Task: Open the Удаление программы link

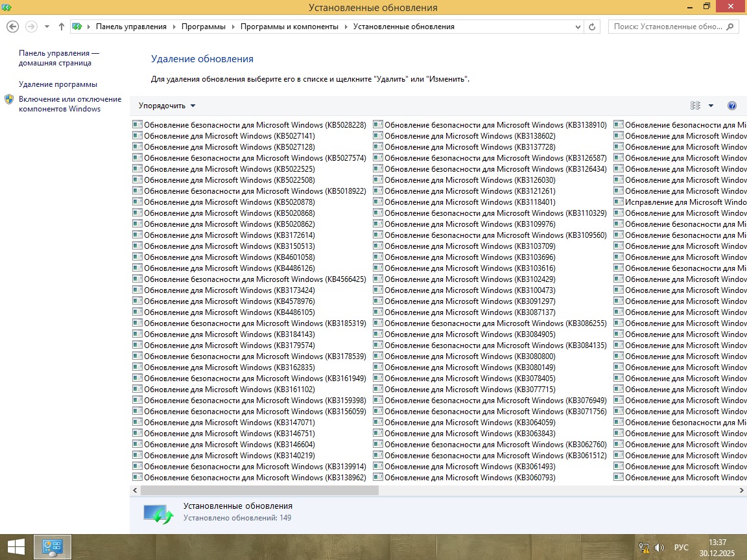Action: click(58, 84)
